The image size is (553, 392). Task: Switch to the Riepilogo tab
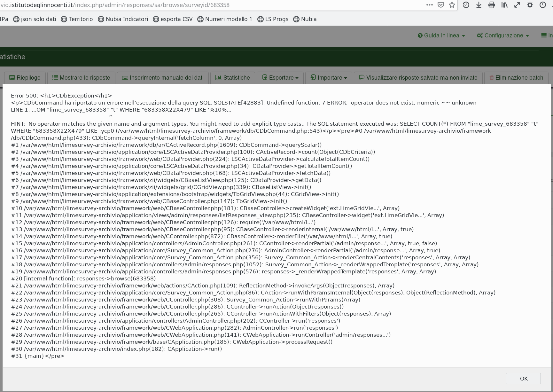[x=25, y=78]
